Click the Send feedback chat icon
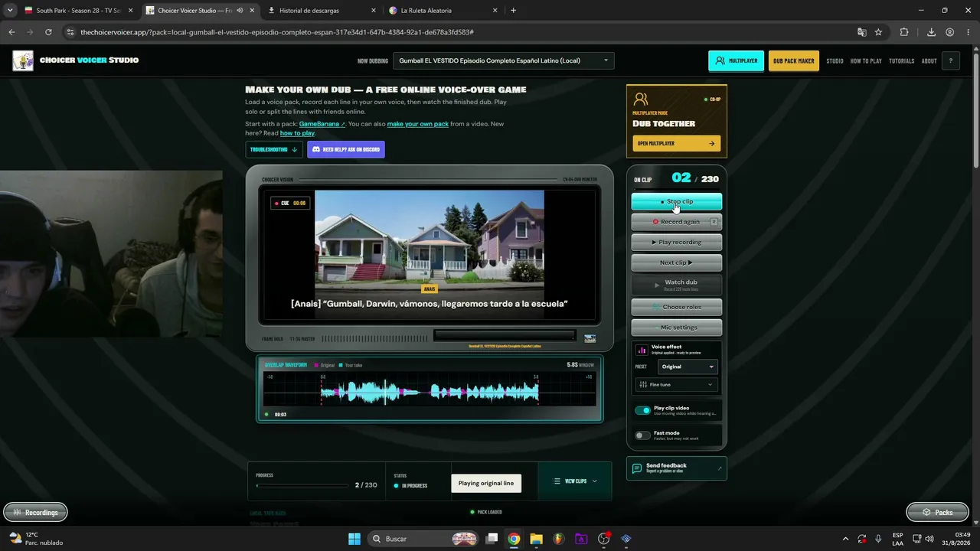 pyautogui.click(x=637, y=468)
